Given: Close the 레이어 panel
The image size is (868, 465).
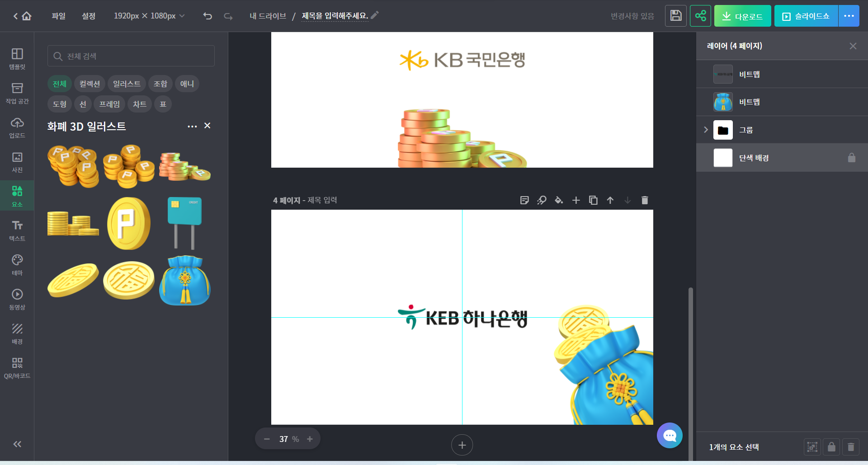Looking at the screenshot, I should coord(853,46).
